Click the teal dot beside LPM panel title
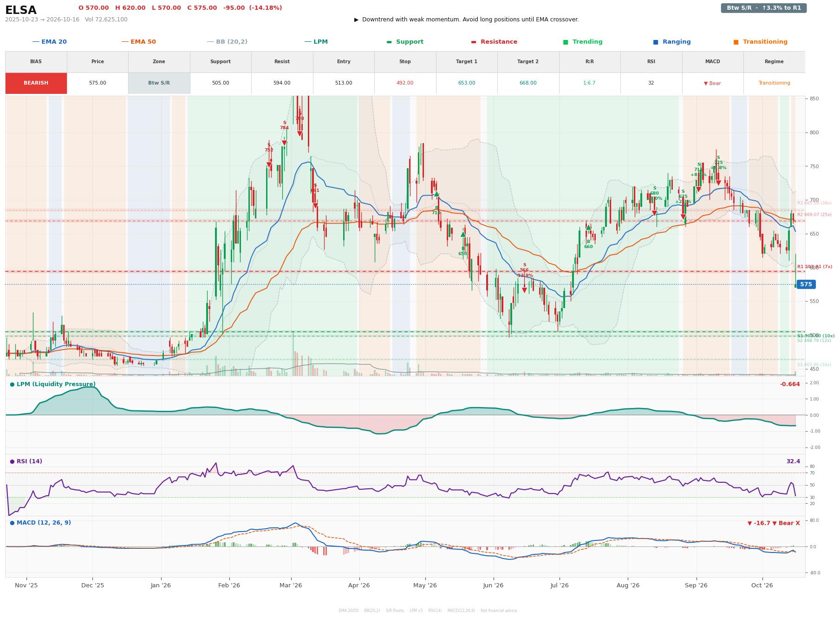This screenshot has width=840, height=618. [12, 384]
